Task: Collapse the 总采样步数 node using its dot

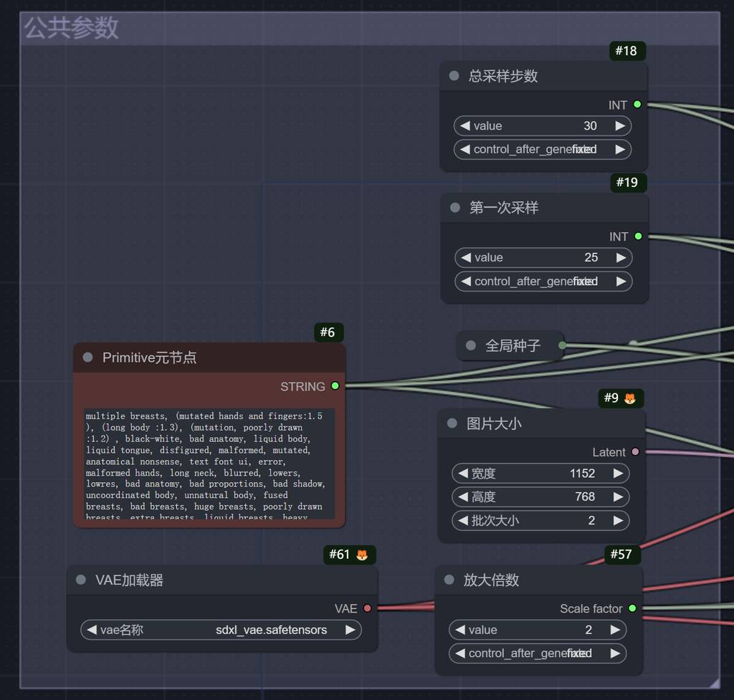Action: tap(454, 76)
